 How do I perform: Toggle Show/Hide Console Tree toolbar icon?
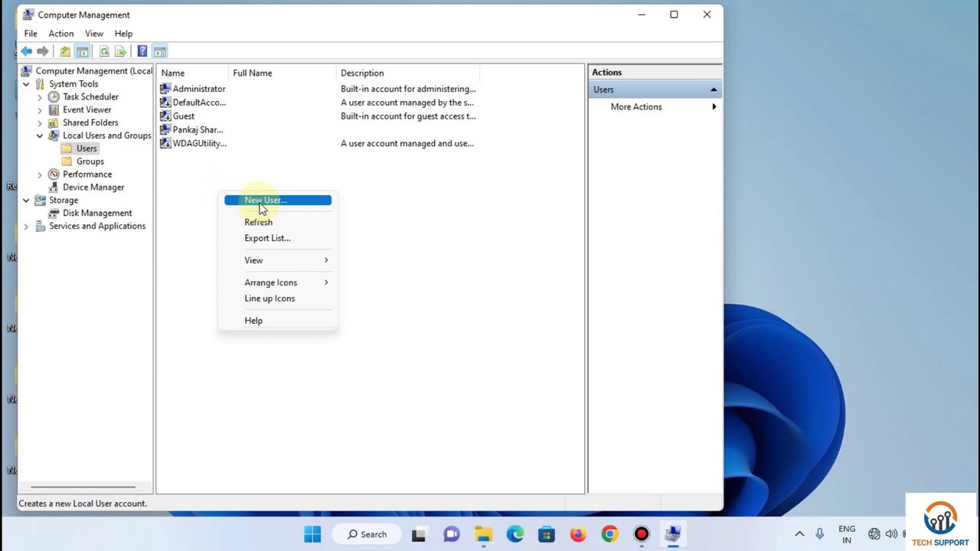coord(82,51)
